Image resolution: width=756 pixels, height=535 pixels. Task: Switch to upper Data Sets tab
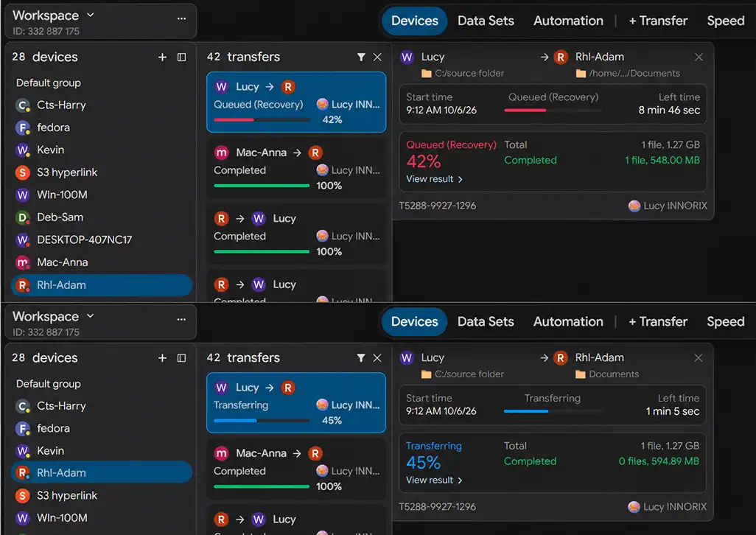(486, 21)
